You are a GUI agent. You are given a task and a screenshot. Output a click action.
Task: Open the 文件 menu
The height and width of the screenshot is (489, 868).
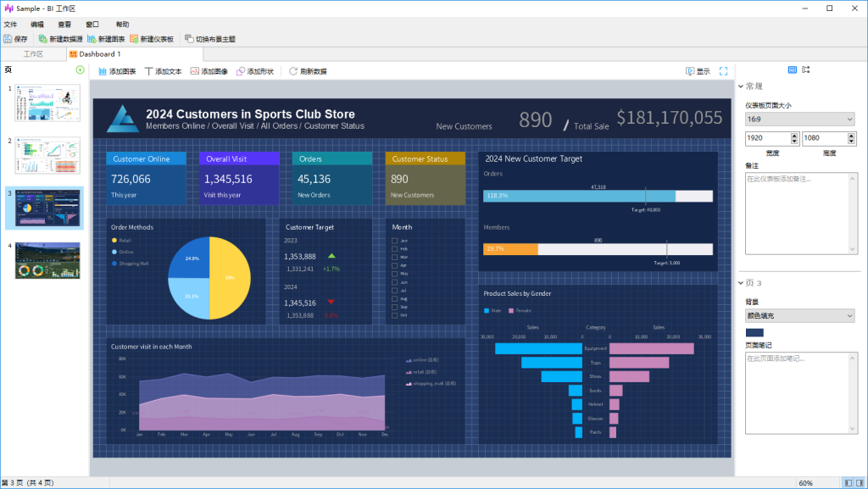10,25
